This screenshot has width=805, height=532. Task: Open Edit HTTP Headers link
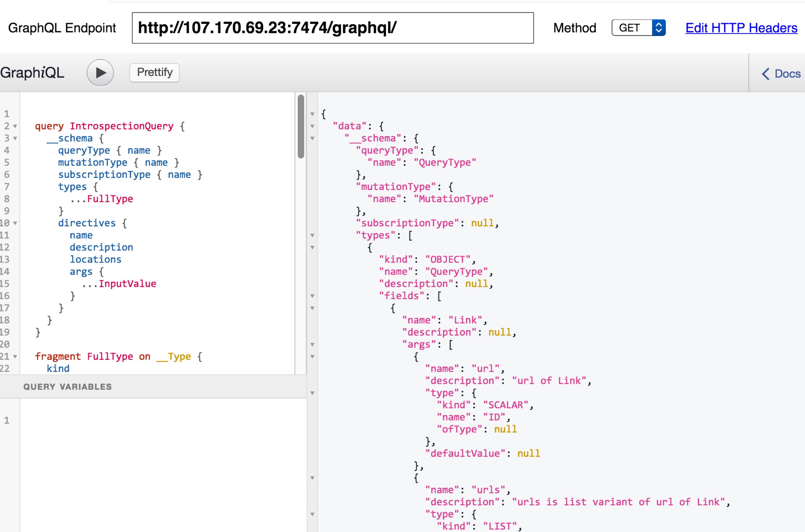point(741,28)
